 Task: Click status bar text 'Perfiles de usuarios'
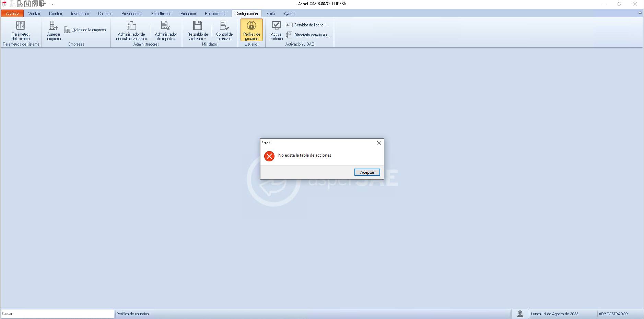[133, 314]
